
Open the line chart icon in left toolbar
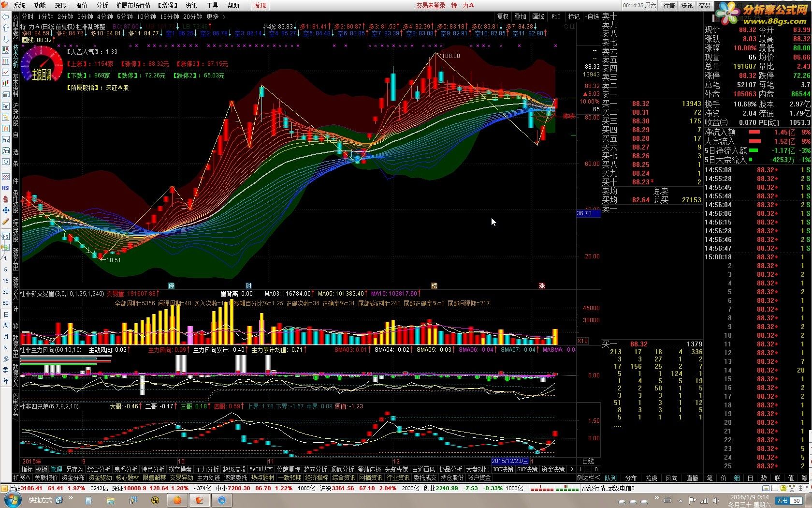click(x=5, y=73)
